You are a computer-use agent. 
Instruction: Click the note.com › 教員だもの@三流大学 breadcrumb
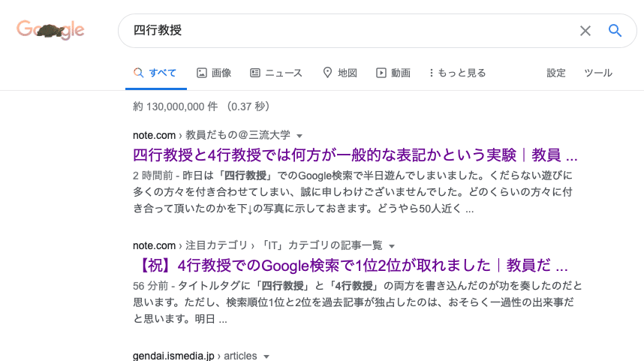pyautogui.click(x=212, y=135)
